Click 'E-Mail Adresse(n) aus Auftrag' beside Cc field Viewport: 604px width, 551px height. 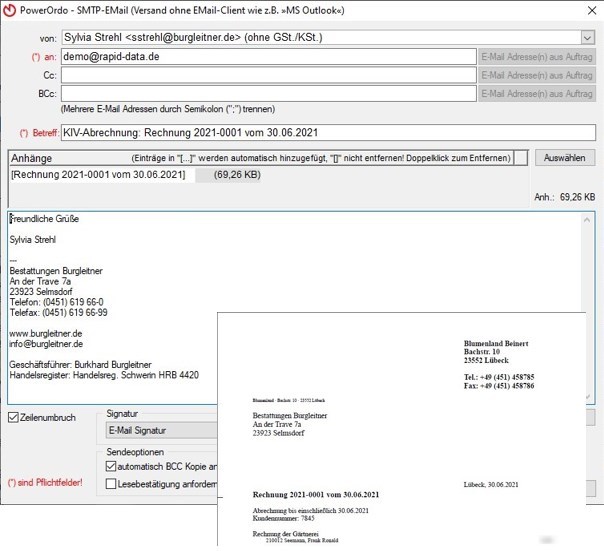(537, 75)
